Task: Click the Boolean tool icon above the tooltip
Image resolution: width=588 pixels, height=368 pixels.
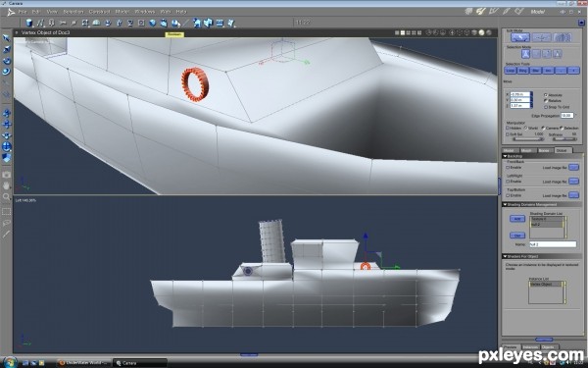Action: point(175,23)
